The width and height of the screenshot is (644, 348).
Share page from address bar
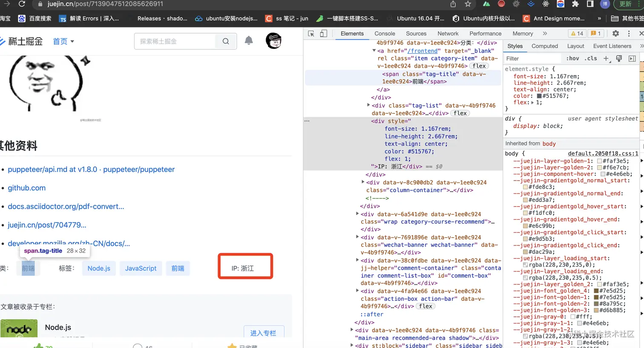coord(453,4)
